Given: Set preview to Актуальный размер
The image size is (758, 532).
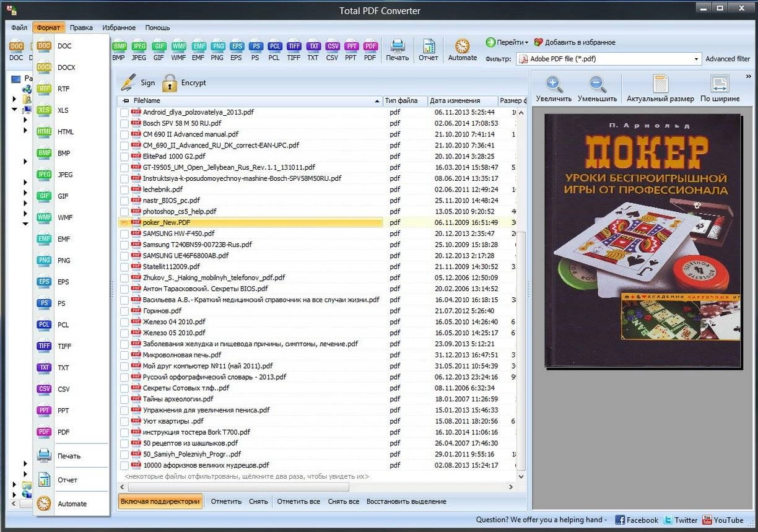Looking at the screenshot, I should click(x=660, y=89).
